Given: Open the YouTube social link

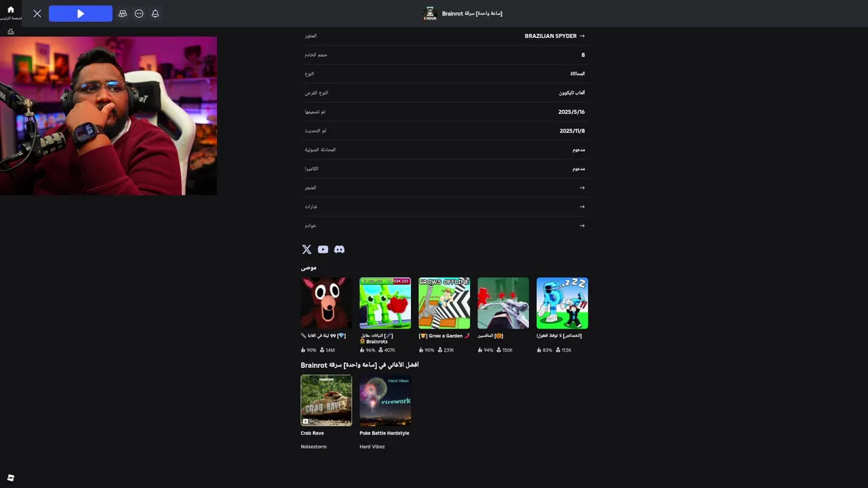Looking at the screenshot, I should (323, 249).
